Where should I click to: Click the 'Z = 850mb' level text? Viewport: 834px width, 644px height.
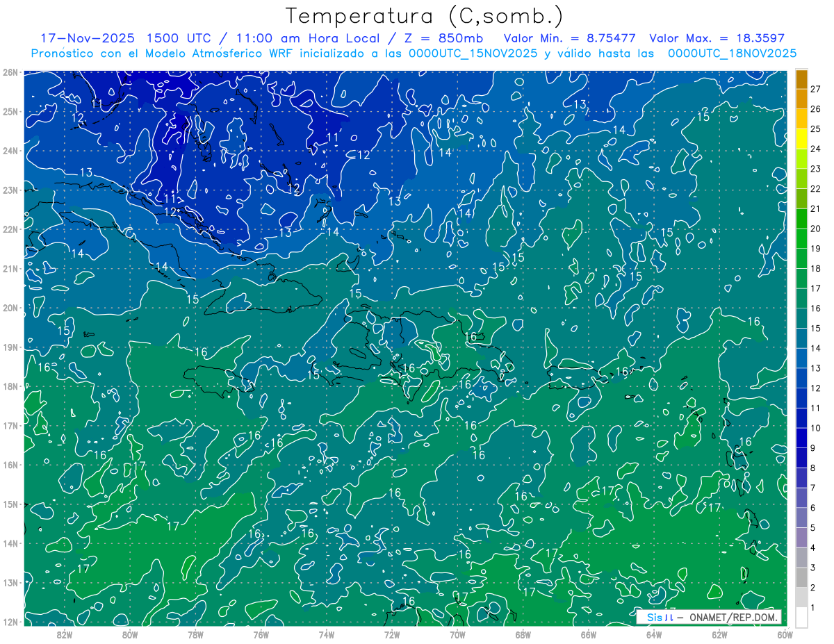443,38
